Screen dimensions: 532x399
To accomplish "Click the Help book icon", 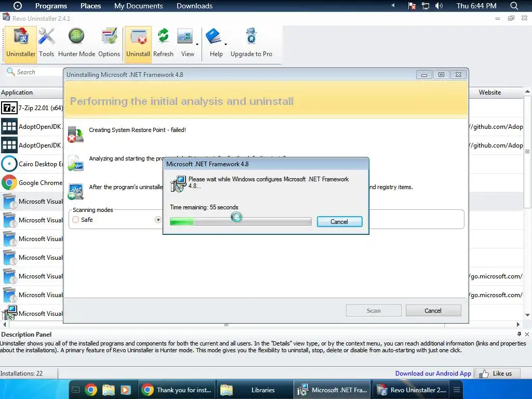I will tap(214, 36).
